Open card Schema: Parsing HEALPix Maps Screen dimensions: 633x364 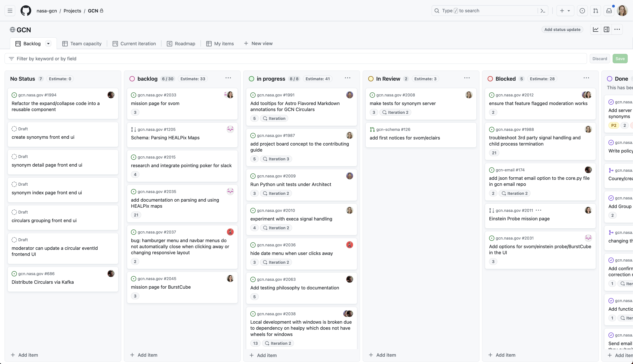pyautogui.click(x=165, y=138)
